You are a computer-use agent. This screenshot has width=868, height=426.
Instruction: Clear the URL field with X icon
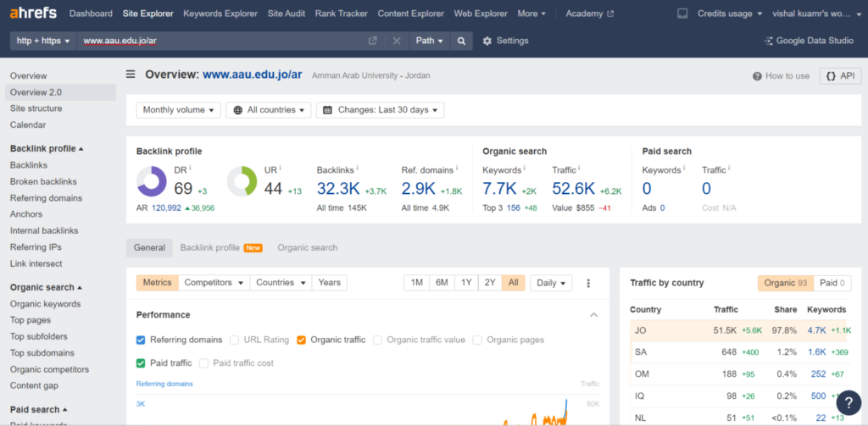click(x=397, y=41)
